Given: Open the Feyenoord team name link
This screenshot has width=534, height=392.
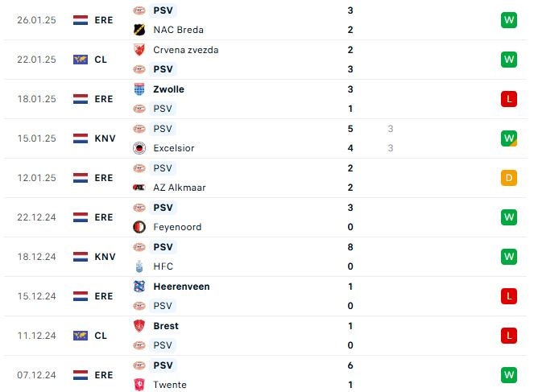Looking at the screenshot, I should coord(177,227).
